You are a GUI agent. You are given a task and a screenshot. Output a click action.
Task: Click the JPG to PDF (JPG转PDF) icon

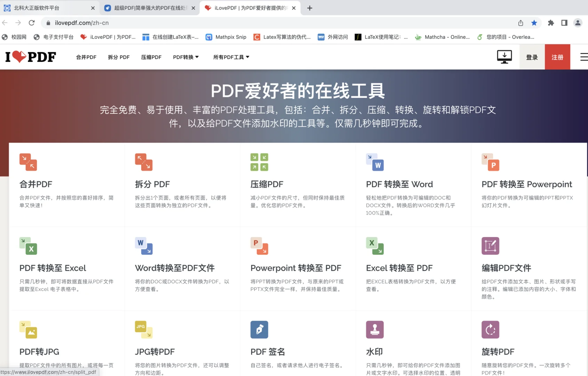tap(144, 330)
